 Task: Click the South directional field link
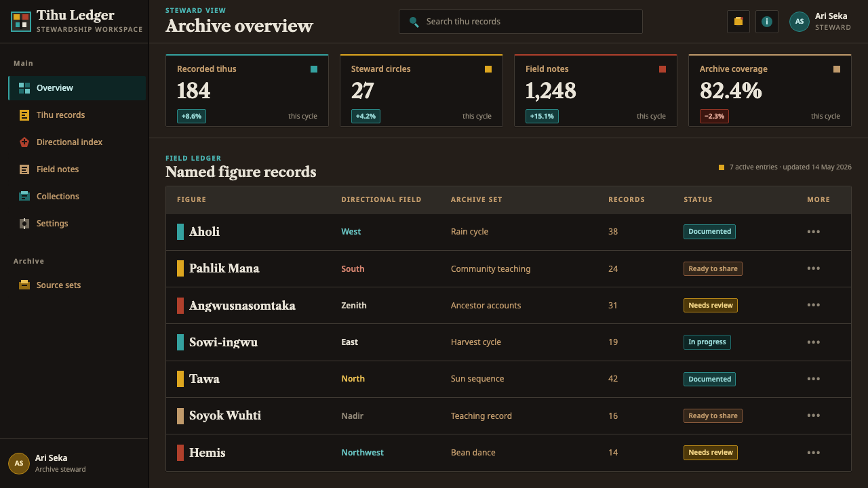tap(353, 269)
